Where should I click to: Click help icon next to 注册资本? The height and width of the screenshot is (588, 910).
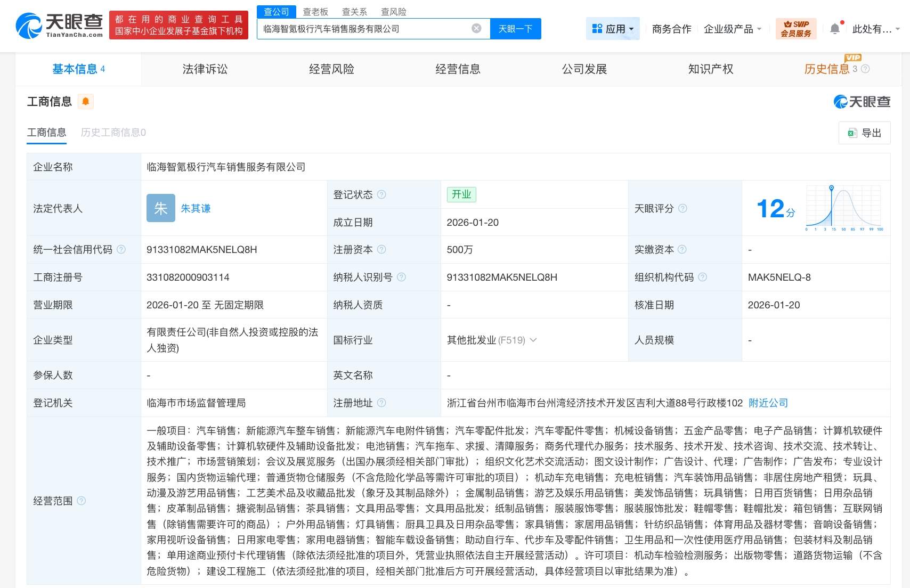(x=381, y=249)
